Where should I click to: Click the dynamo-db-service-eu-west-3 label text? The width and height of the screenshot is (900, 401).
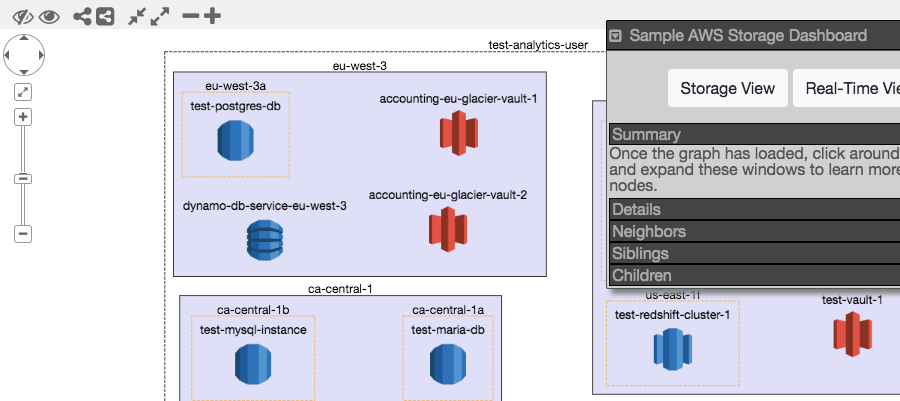[265, 206]
